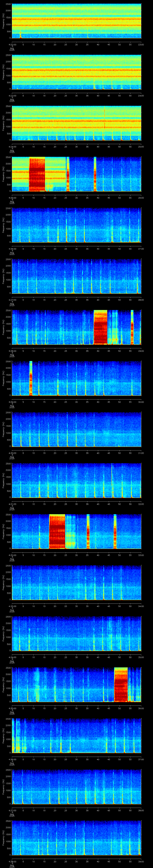Click the "39:00" end time label
This screenshot has height=868, width=153.
(x=141, y=861)
